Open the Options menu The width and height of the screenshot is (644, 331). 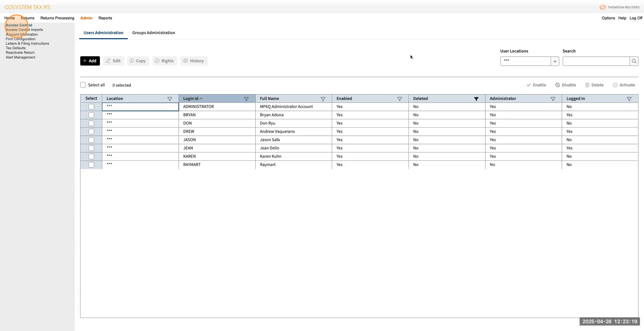click(608, 18)
